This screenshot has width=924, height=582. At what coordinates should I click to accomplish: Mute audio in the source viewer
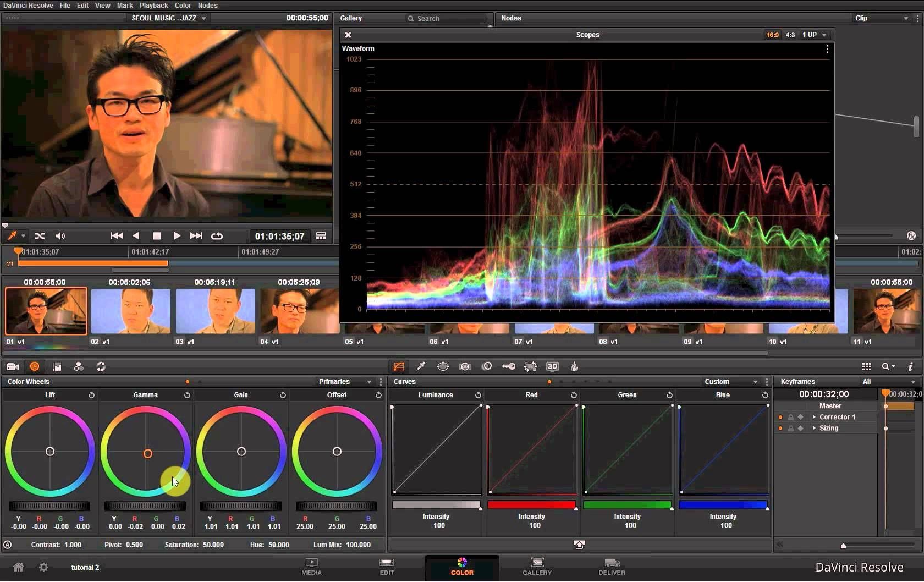61,236
